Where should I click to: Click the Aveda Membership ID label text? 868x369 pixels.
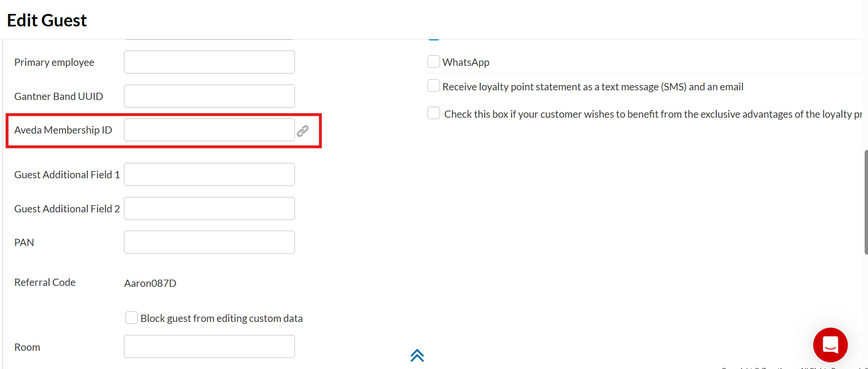click(x=63, y=130)
